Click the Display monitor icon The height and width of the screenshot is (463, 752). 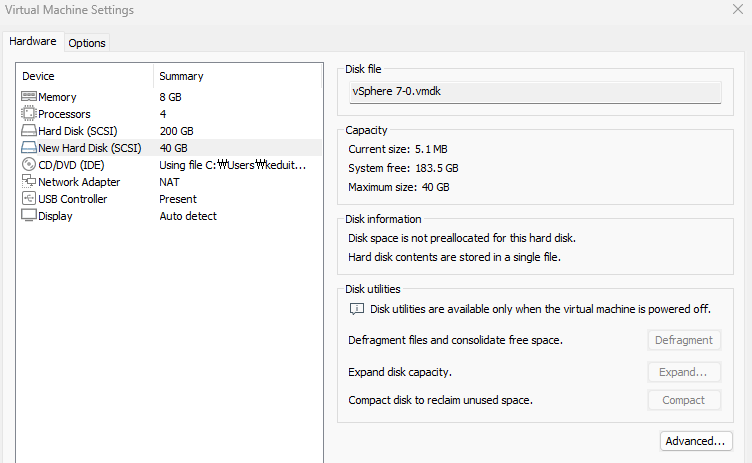29,215
